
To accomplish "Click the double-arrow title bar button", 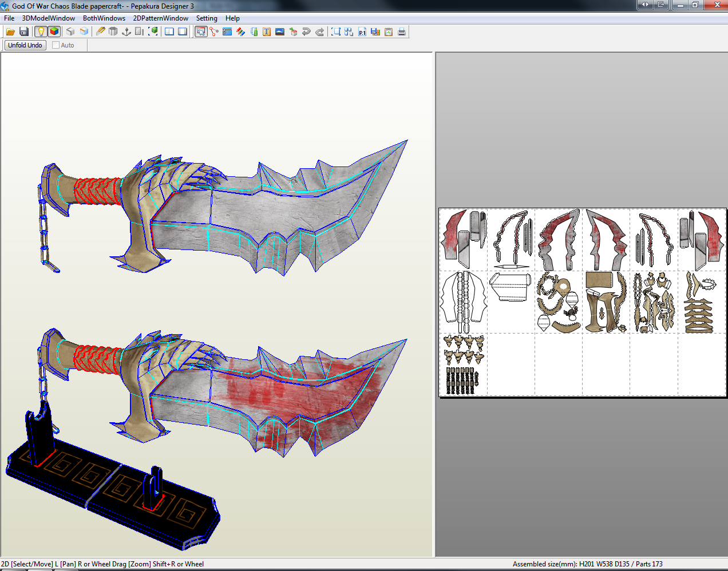I will click(645, 5).
